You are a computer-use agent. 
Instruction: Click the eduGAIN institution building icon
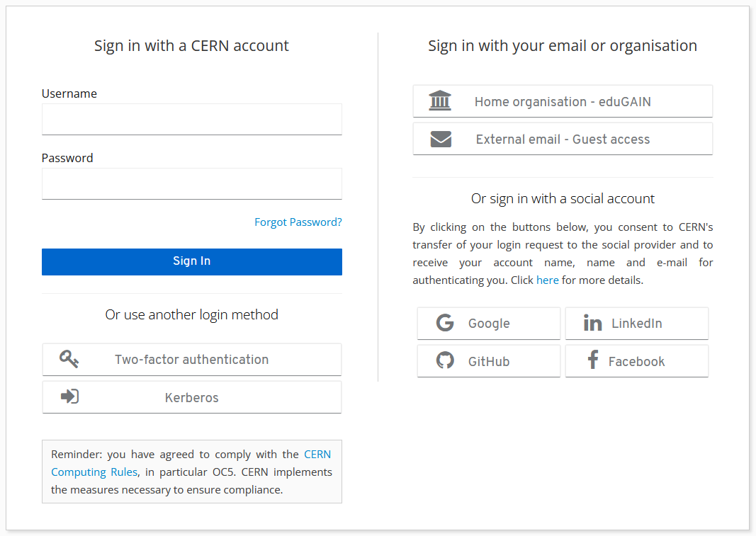[x=440, y=101]
